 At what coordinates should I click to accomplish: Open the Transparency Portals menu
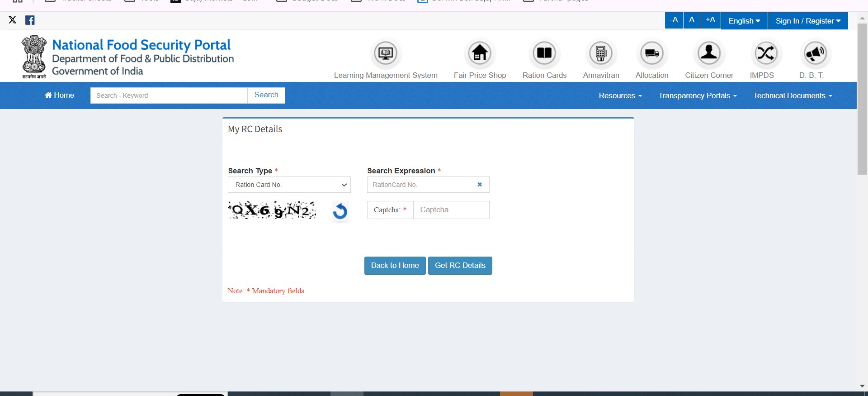pos(697,95)
